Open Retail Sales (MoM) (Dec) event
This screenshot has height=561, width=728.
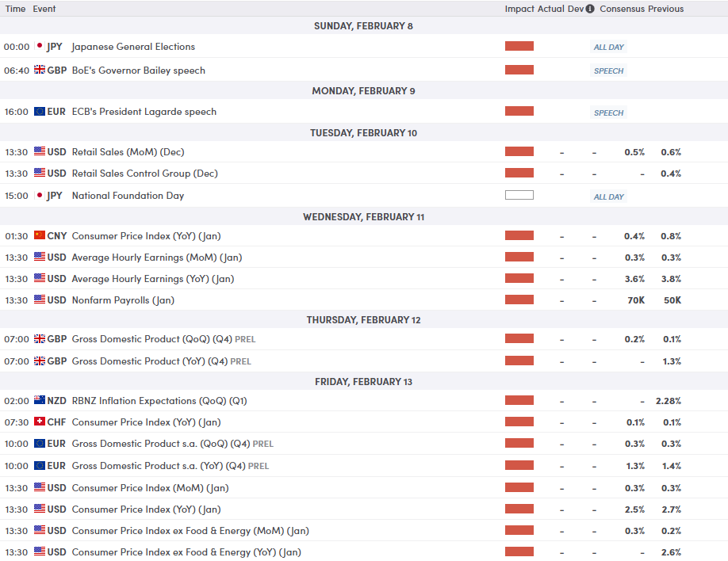pyautogui.click(x=128, y=151)
